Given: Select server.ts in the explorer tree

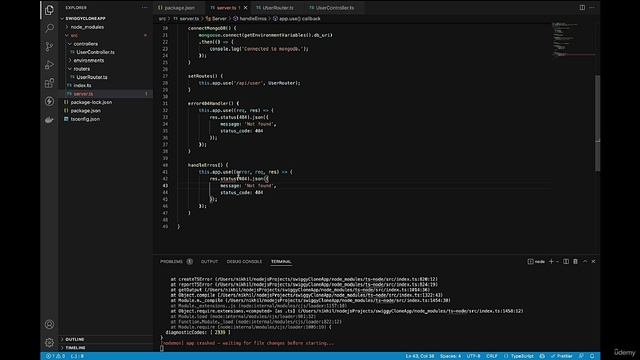Looking at the screenshot, I should point(83,94).
